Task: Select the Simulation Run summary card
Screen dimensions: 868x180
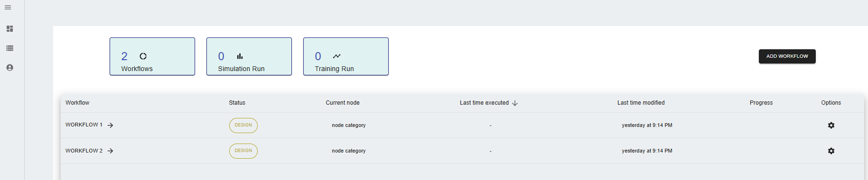Action: click(249, 56)
